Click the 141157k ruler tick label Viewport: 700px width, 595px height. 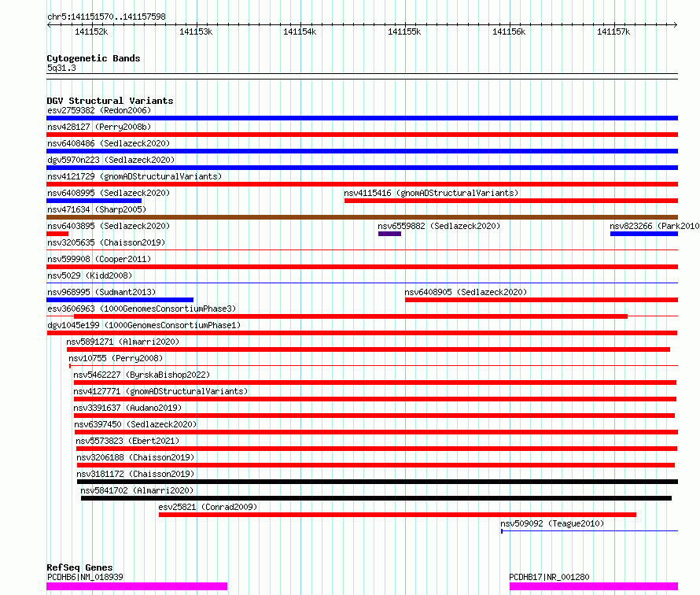(613, 31)
